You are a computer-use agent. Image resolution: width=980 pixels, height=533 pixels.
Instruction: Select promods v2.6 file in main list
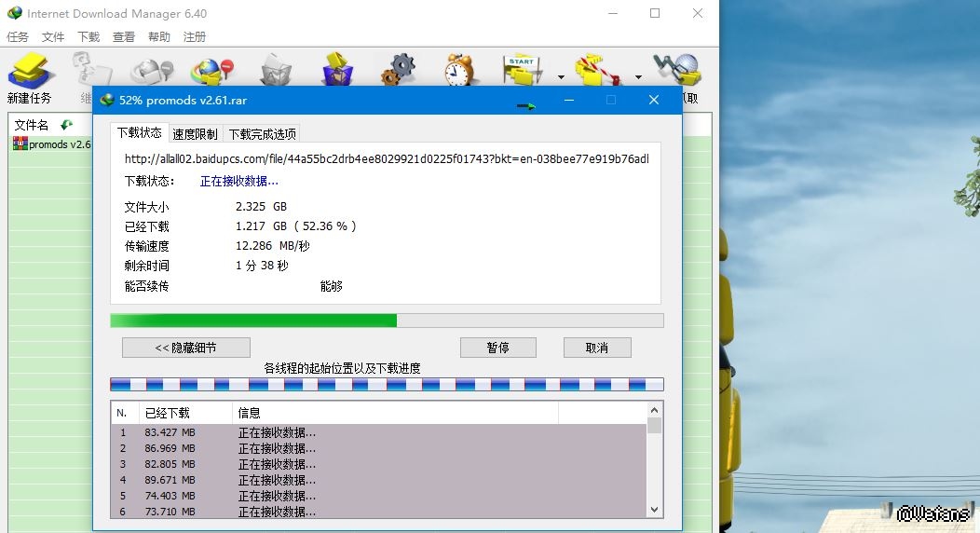[52, 144]
